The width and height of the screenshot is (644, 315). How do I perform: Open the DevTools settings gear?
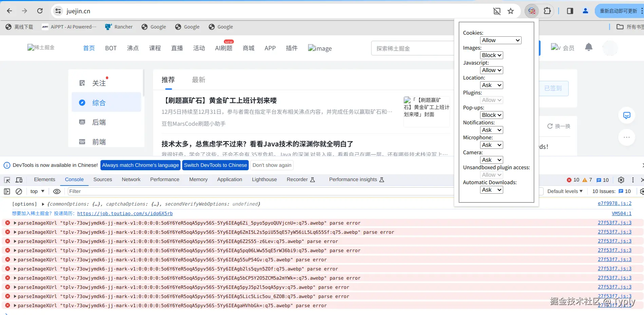(x=621, y=180)
